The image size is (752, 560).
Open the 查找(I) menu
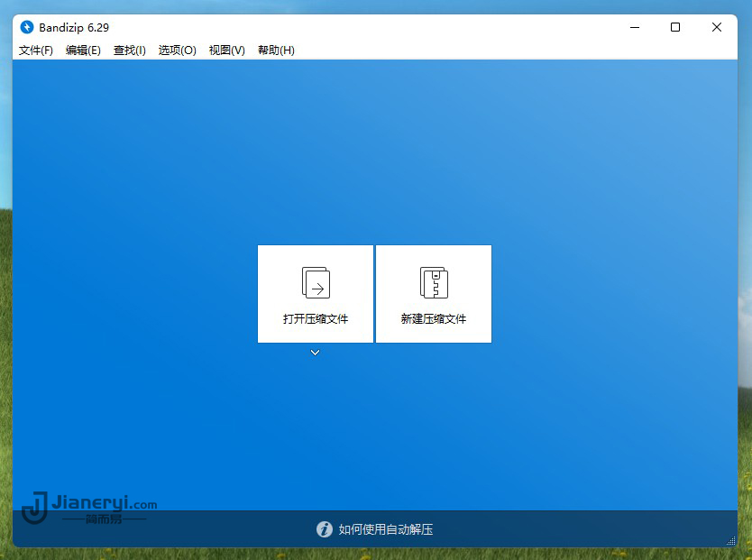tap(129, 50)
